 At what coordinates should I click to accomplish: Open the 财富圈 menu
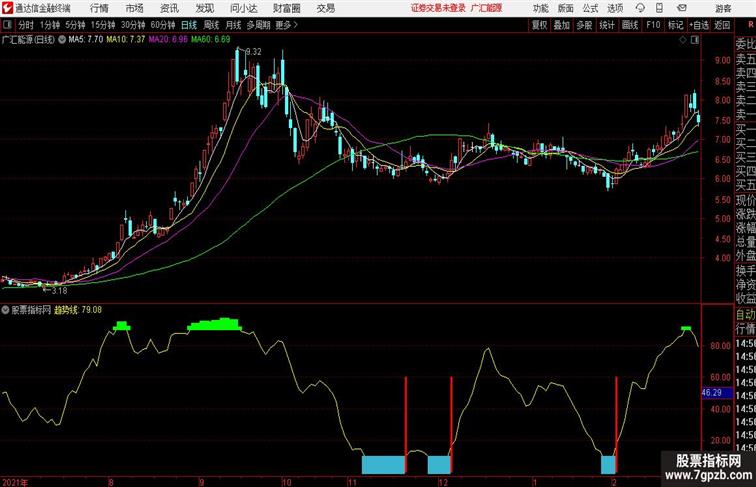pos(286,8)
